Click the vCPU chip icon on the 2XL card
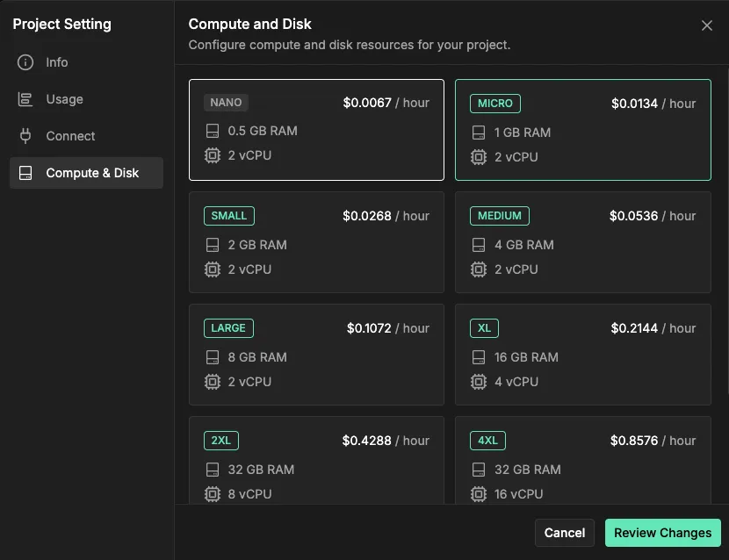729x560 pixels. pos(213,493)
